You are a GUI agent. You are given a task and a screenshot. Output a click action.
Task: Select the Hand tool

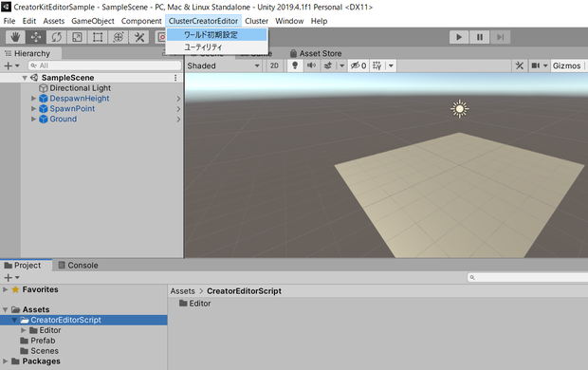click(15, 37)
